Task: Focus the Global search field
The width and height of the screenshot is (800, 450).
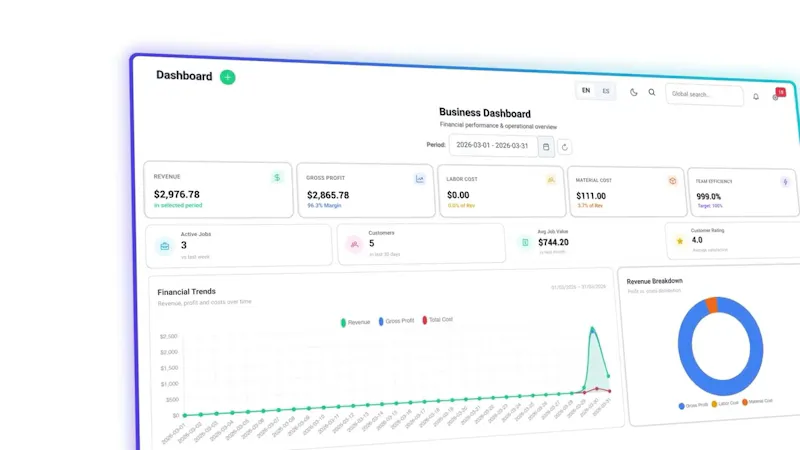Action: click(x=704, y=94)
